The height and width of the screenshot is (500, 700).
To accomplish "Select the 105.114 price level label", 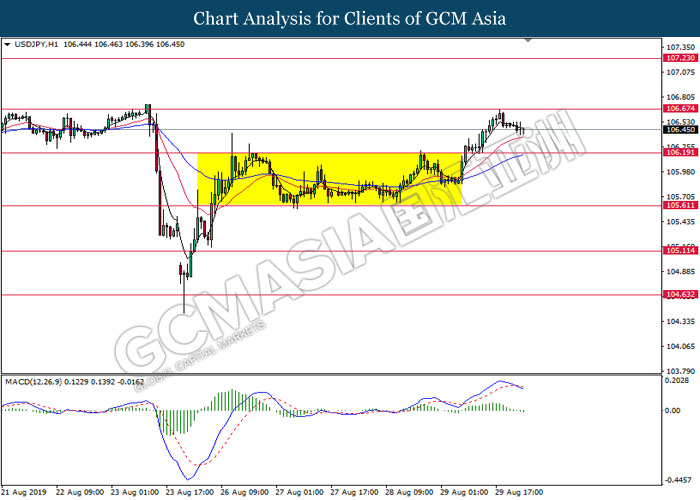I will pyautogui.click(x=680, y=251).
